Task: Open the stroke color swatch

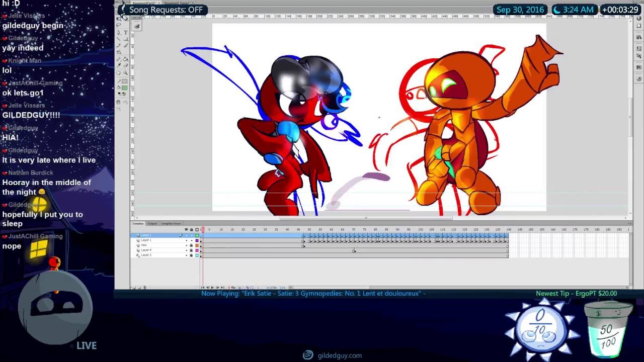Action: (x=124, y=80)
